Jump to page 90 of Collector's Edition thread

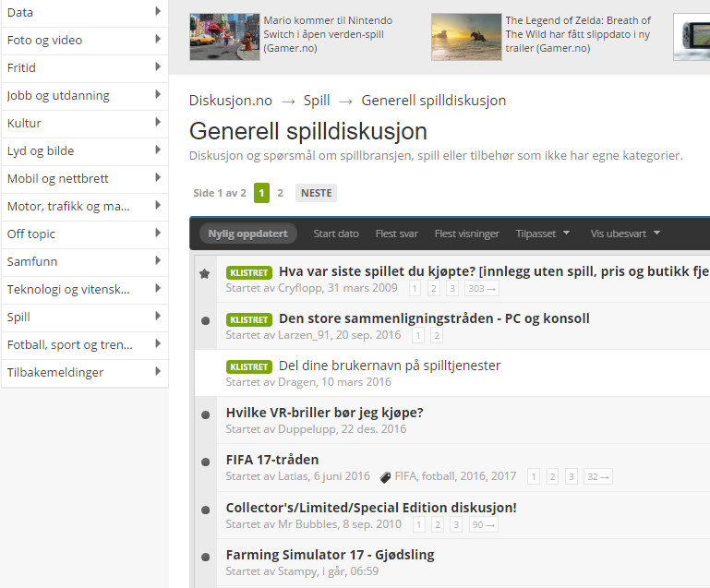point(484,524)
